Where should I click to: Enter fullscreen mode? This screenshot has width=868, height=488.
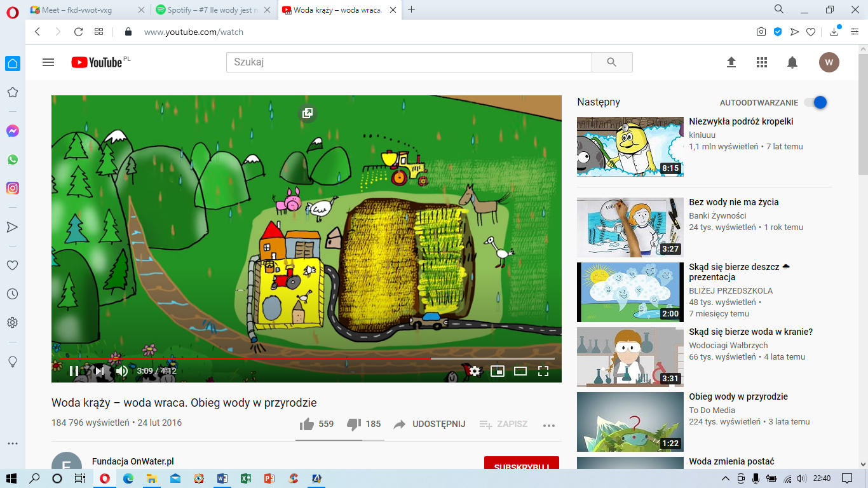pyautogui.click(x=543, y=371)
